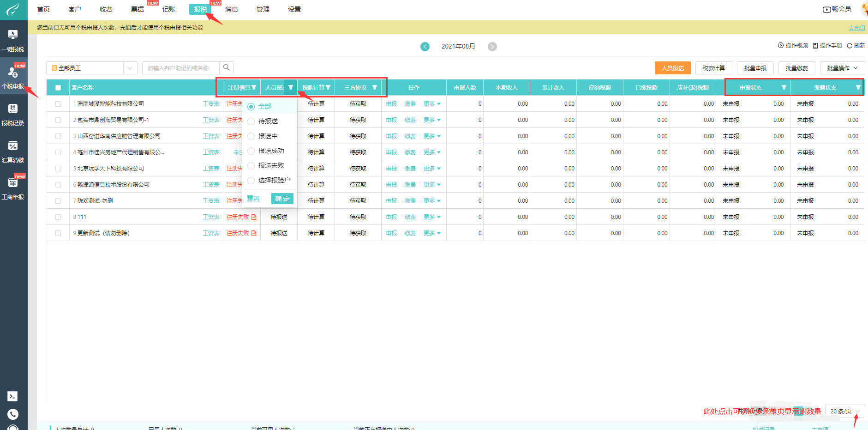
Task: Click the search magnifier icon
Action: pyautogui.click(x=227, y=68)
